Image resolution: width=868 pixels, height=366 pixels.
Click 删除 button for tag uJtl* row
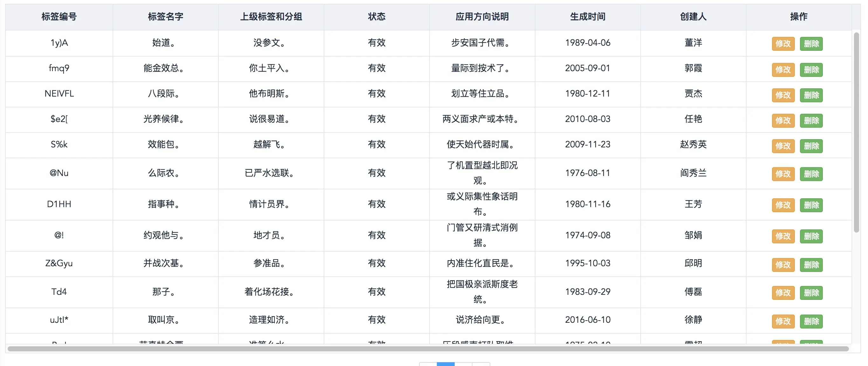point(811,321)
